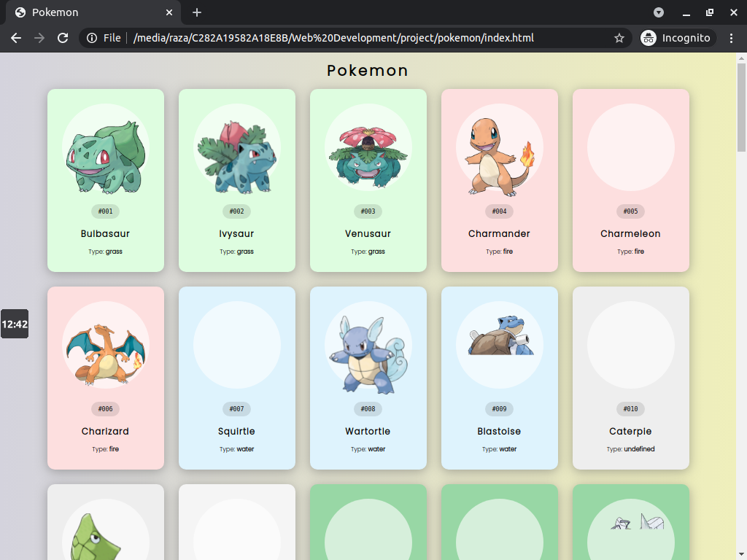Click the Charizard name
The image size is (747, 560).
(x=105, y=432)
